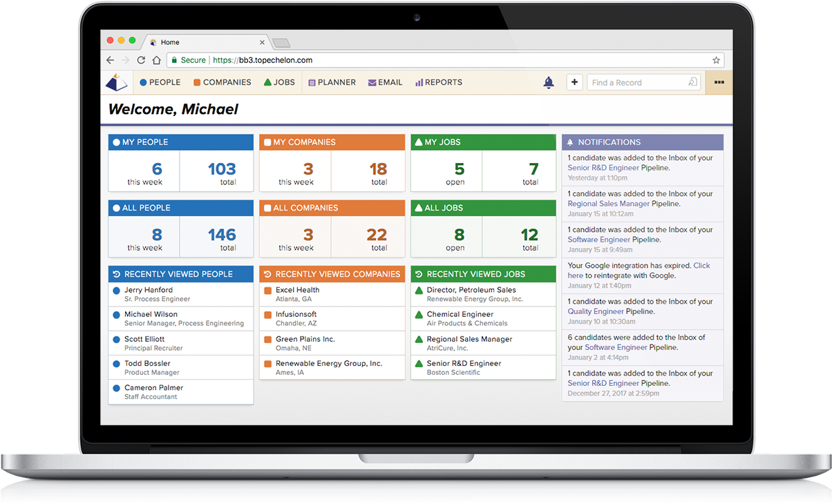The height and width of the screenshot is (504, 832).
Task: Open the Planner section
Action: [332, 82]
